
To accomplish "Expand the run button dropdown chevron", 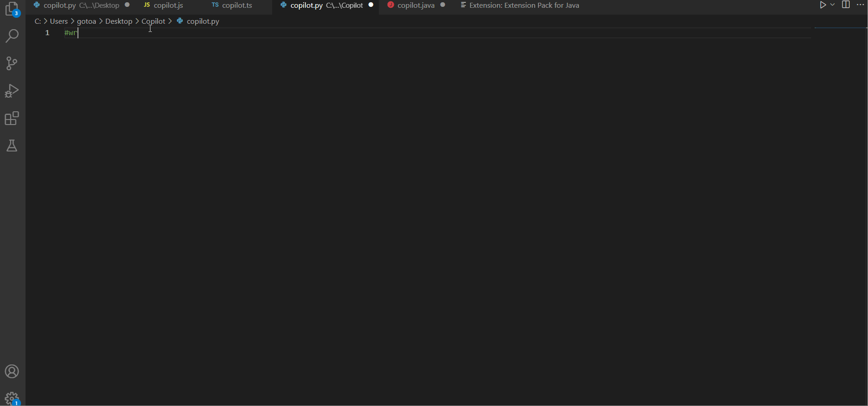I will pyautogui.click(x=832, y=5).
